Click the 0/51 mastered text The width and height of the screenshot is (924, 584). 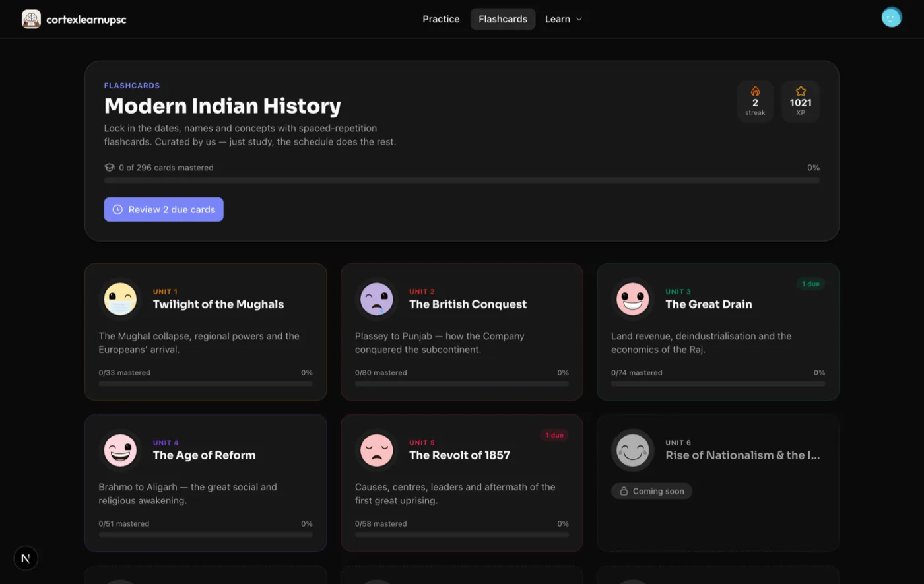pyautogui.click(x=124, y=524)
